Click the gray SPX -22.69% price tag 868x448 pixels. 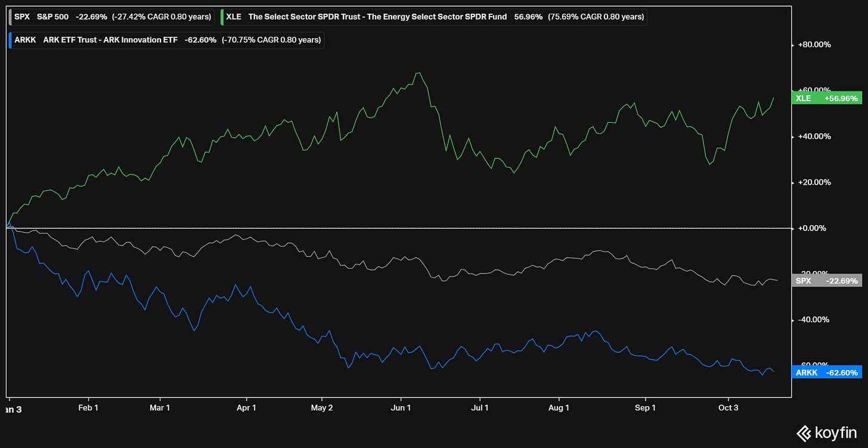pyautogui.click(x=827, y=281)
